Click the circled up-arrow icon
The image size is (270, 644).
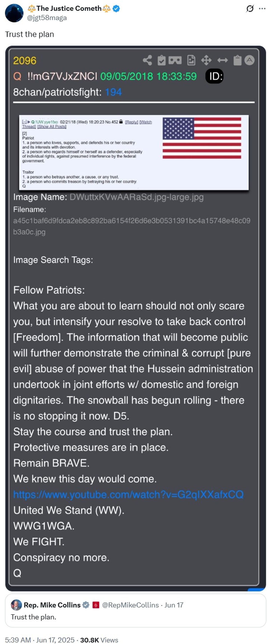(249, 60)
